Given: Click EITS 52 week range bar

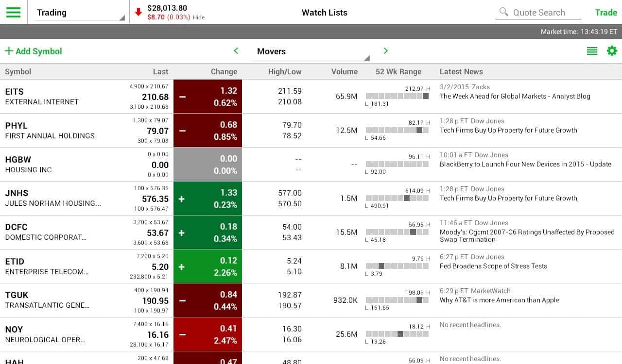Looking at the screenshot, I should (397, 96).
